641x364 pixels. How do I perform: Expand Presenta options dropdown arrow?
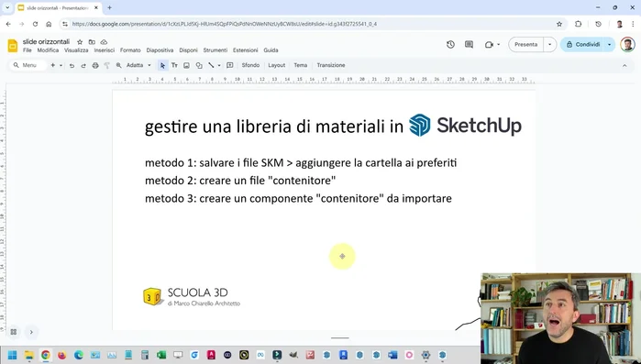coord(550,45)
